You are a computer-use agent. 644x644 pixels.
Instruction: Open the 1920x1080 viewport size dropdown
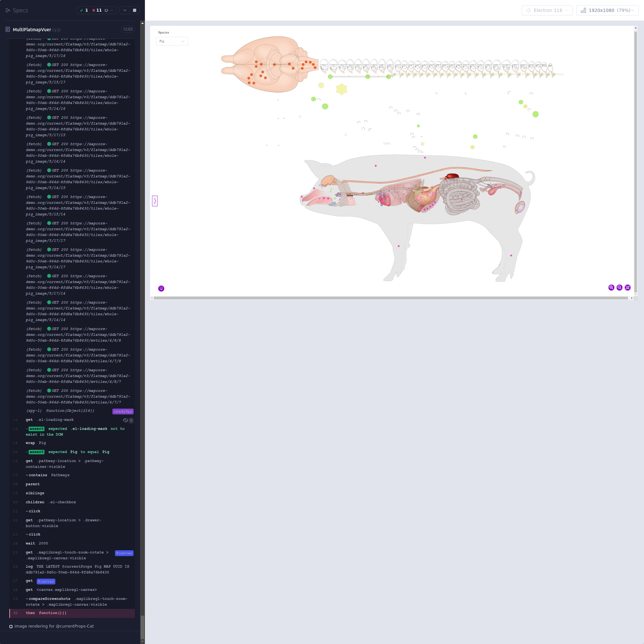[607, 10]
